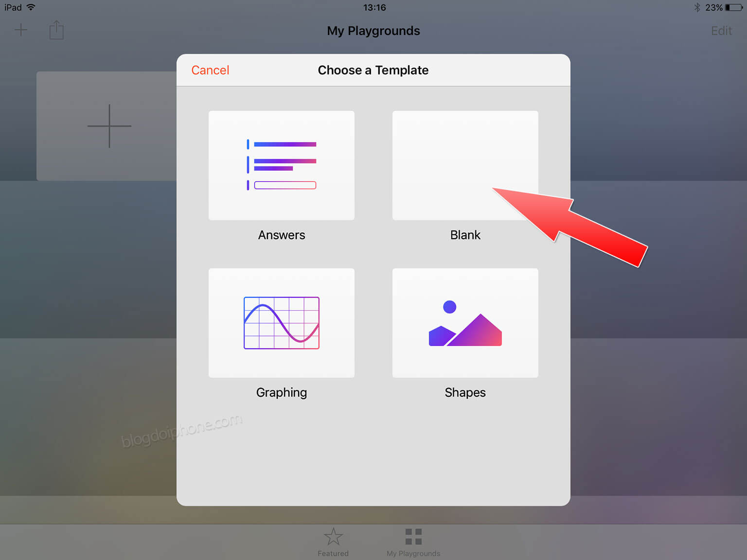Open the Shapes template thumbnail
Image resolution: width=747 pixels, height=560 pixels.
click(x=465, y=323)
